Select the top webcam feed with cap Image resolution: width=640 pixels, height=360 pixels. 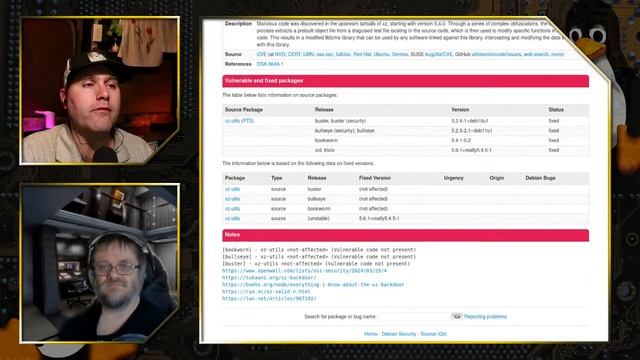pos(100,91)
